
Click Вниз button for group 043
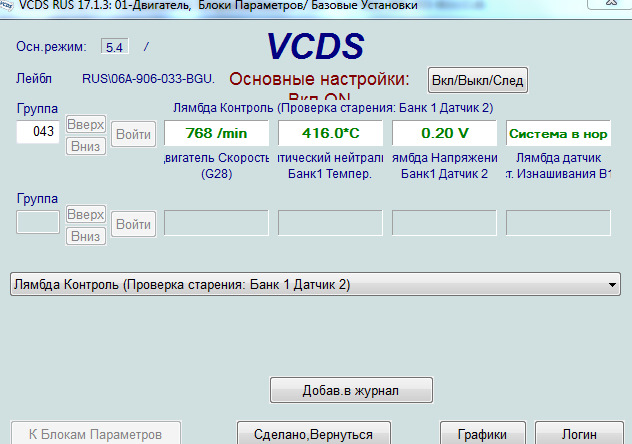86,146
